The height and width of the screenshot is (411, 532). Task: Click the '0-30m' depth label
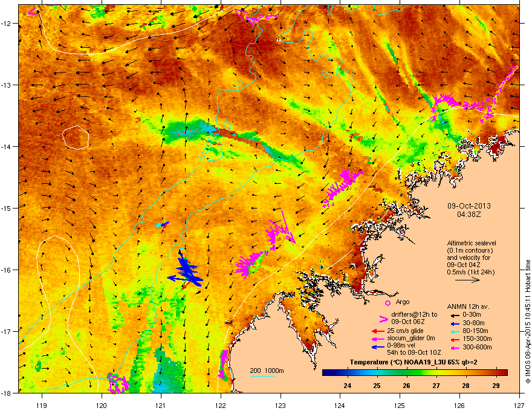[472, 315]
